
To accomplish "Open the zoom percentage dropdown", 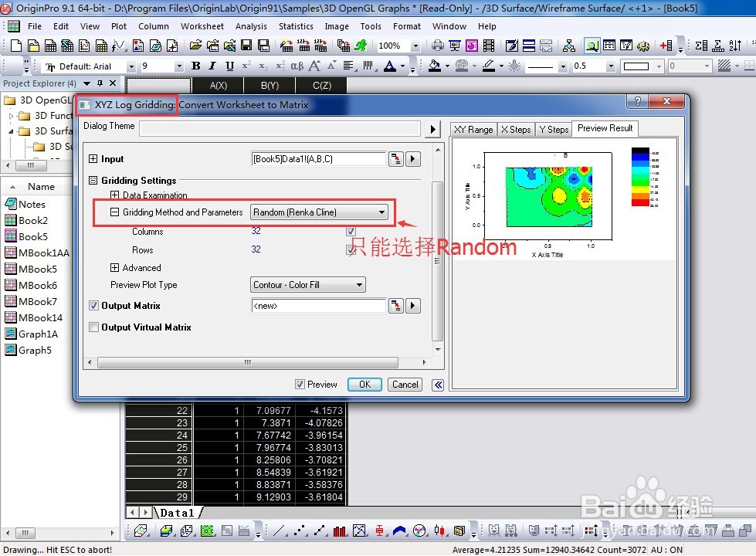I will pyautogui.click(x=415, y=46).
